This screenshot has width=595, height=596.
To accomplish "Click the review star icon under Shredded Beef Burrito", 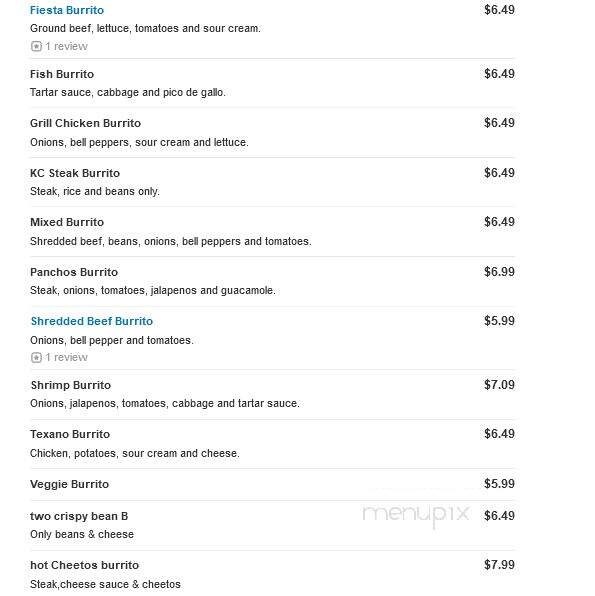I will (36, 357).
